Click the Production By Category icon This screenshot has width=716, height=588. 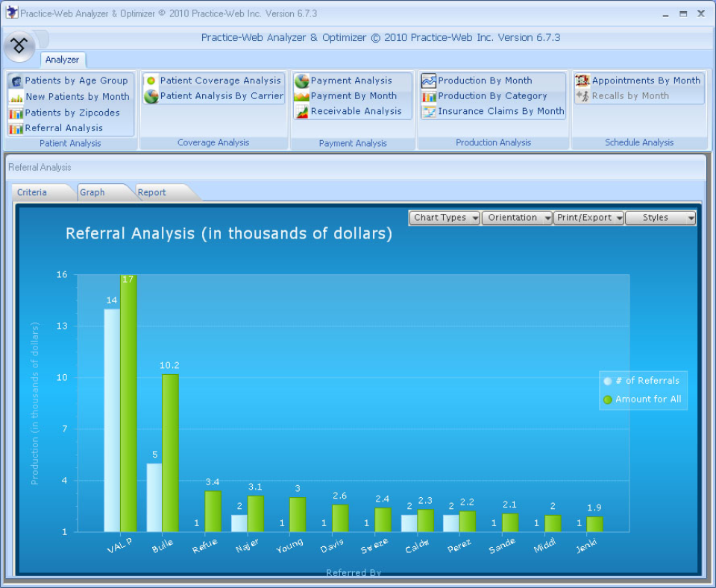[x=429, y=96]
